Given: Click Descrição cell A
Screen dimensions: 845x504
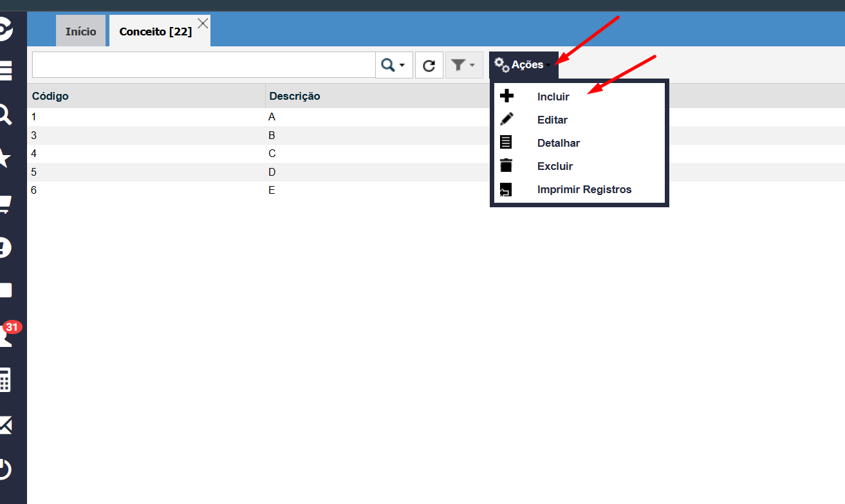Looking at the screenshot, I should [272, 117].
